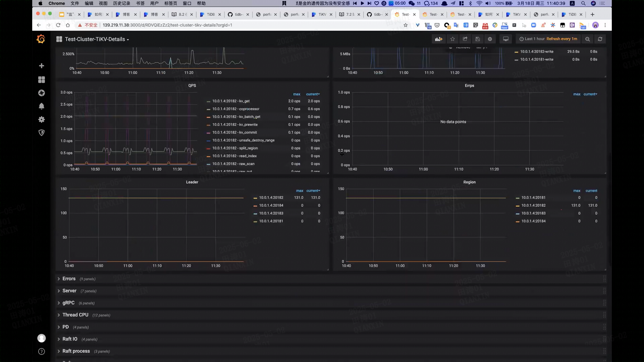
Task: Open Explore compass icon in sidebar
Action: click(42, 93)
